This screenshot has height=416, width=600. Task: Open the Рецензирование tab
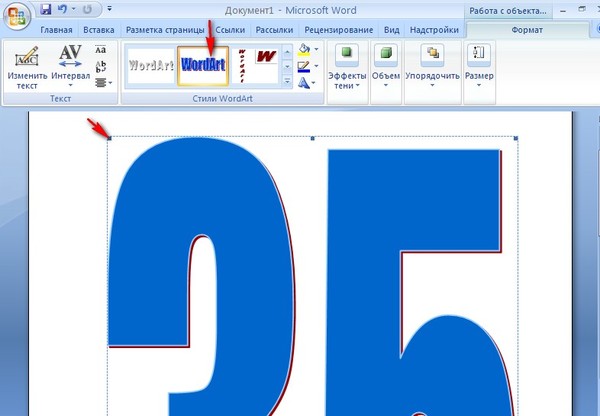click(339, 30)
